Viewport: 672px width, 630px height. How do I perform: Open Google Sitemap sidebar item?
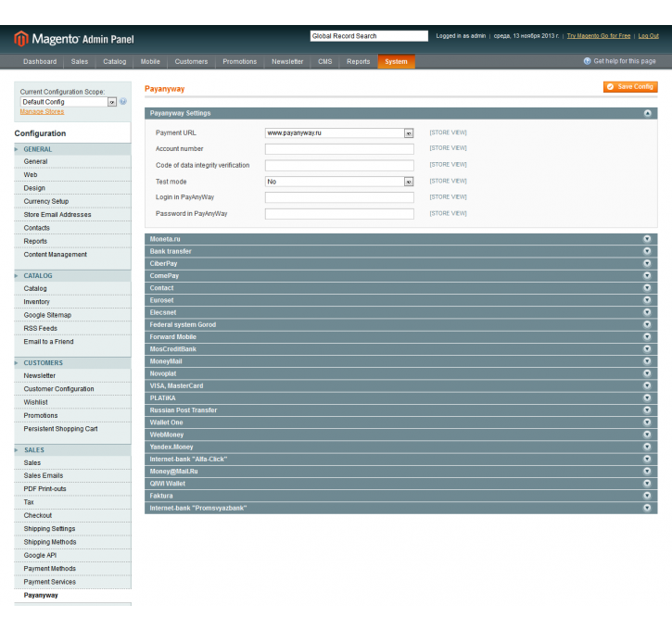click(x=47, y=315)
